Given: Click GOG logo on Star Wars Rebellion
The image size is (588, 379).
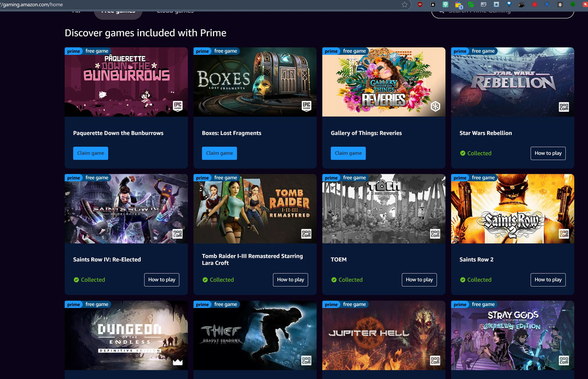Looking at the screenshot, I should click(x=564, y=107).
